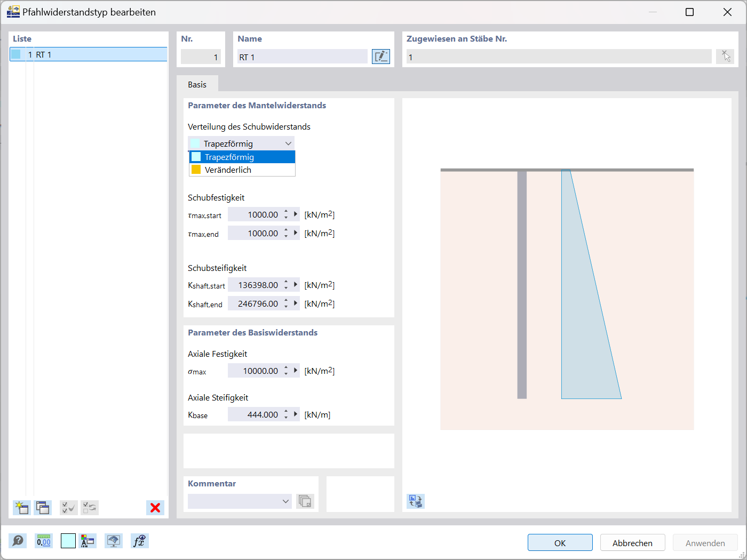Activate the member selection picker for Stäbe

pyautogui.click(x=725, y=55)
